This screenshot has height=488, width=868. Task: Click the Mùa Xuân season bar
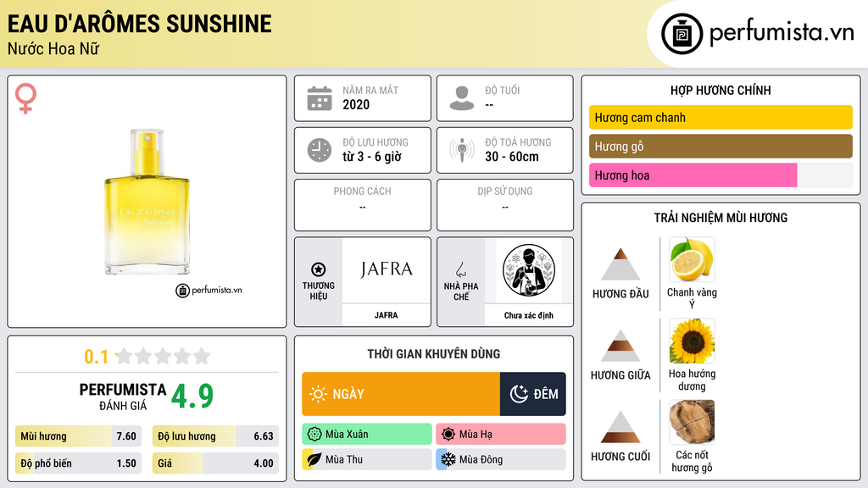[367, 435]
